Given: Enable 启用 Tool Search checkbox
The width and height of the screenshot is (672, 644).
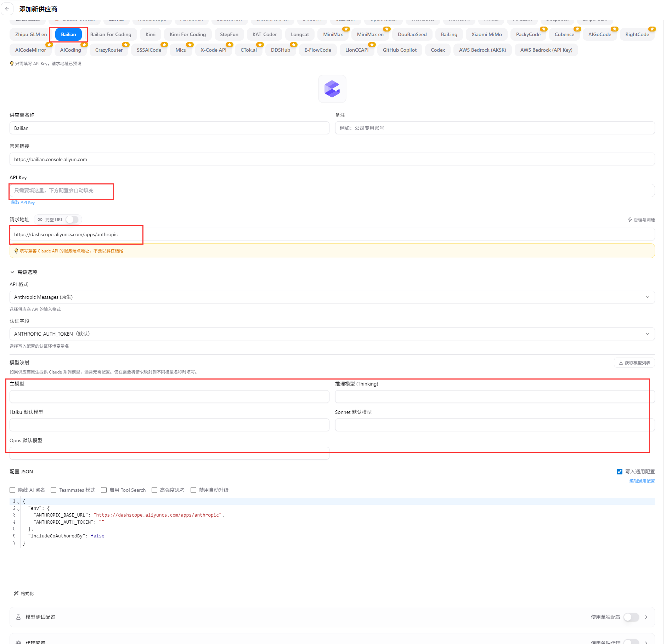Looking at the screenshot, I should point(104,490).
